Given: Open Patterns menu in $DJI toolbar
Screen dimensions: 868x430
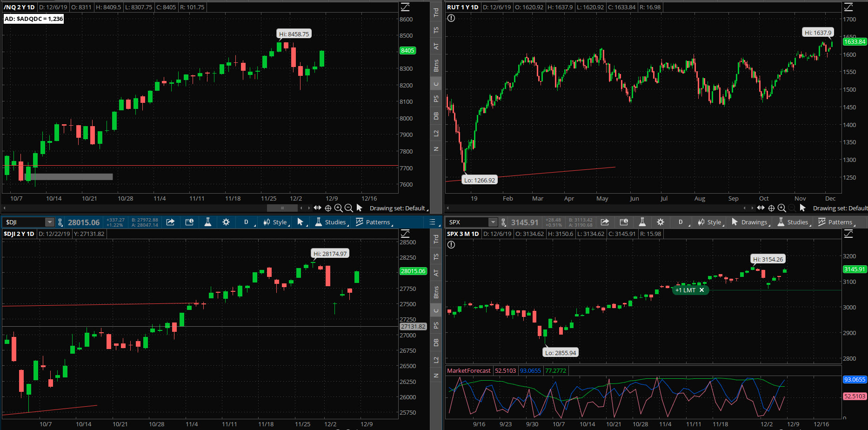Looking at the screenshot, I should [374, 222].
